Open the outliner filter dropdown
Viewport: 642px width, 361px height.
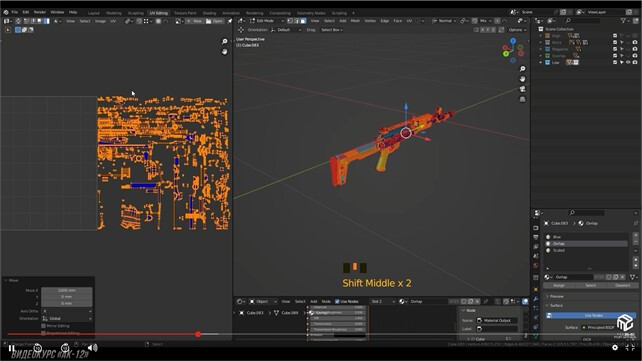coord(625,20)
